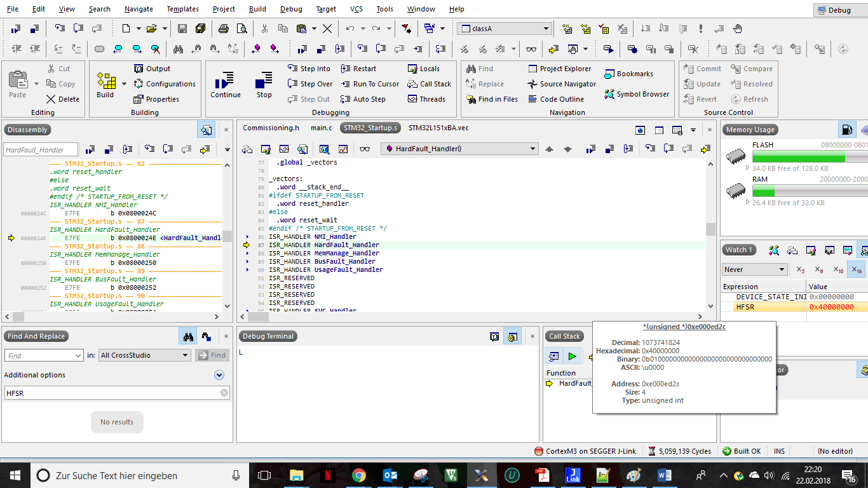
Task: Click Restart debugging button
Action: coord(358,69)
